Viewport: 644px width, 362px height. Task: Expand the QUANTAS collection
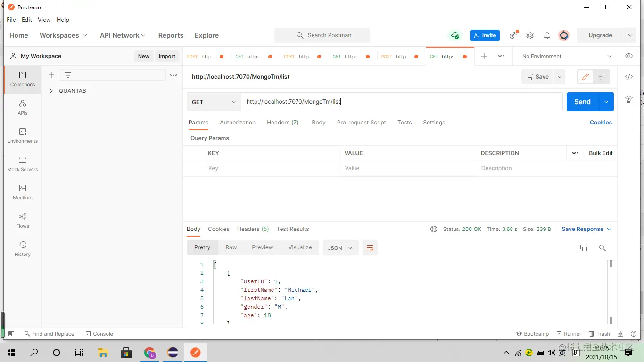[51, 91]
